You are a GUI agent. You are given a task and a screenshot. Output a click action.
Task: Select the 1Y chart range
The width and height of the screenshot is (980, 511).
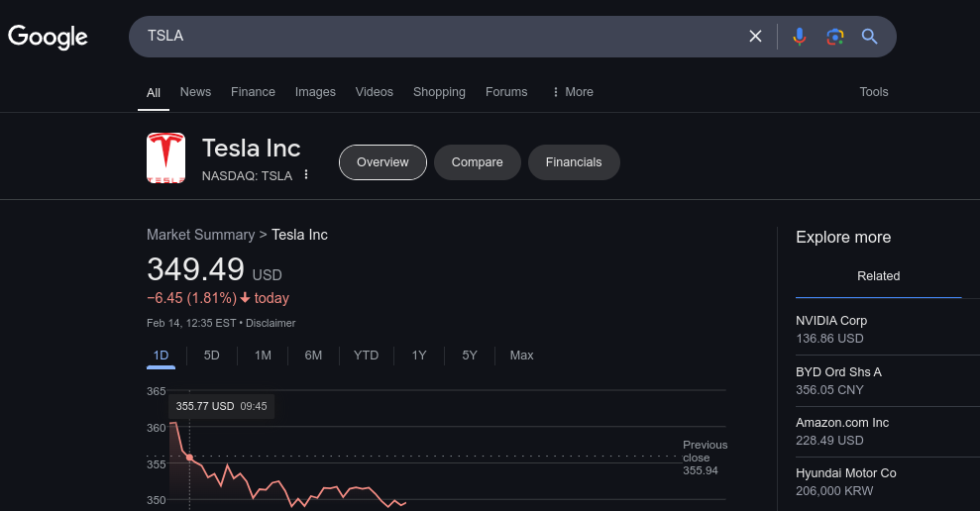(419, 356)
